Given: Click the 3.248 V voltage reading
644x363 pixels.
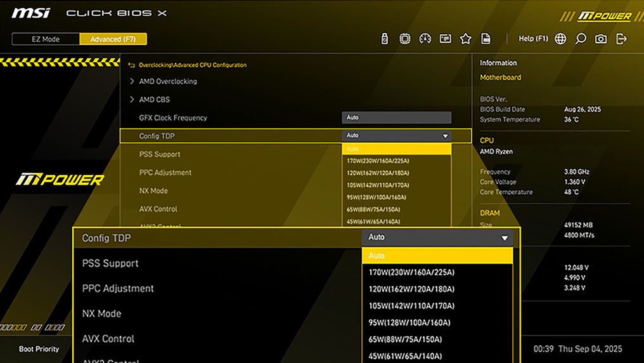Looking at the screenshot, I should pyautogui.click(x=574, y=287).
